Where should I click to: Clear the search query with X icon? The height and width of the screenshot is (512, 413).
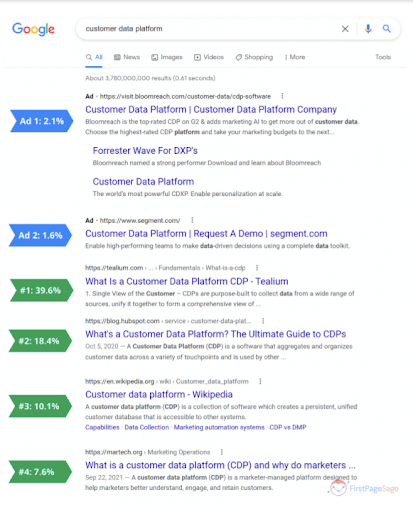(345, 29)
